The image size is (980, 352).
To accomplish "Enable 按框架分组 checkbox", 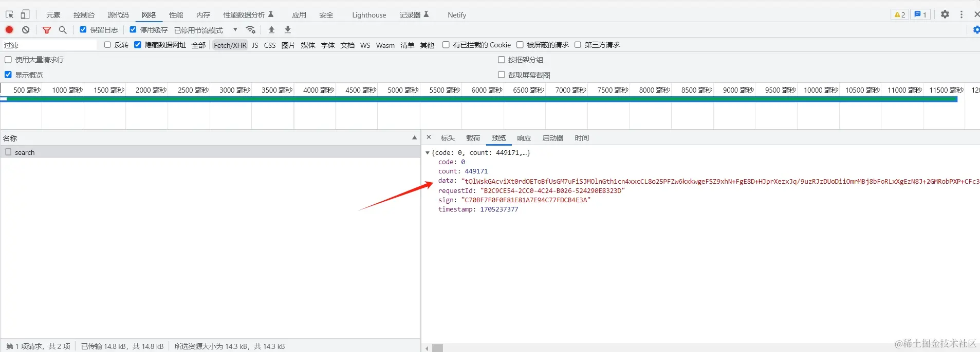I will (x=501, y=60).
